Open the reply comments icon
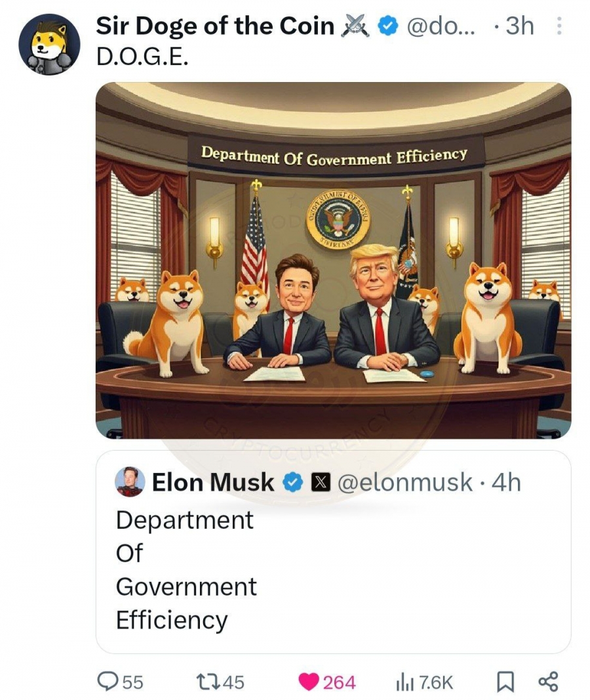Screen dimensions: 590x700 (108, 682)
